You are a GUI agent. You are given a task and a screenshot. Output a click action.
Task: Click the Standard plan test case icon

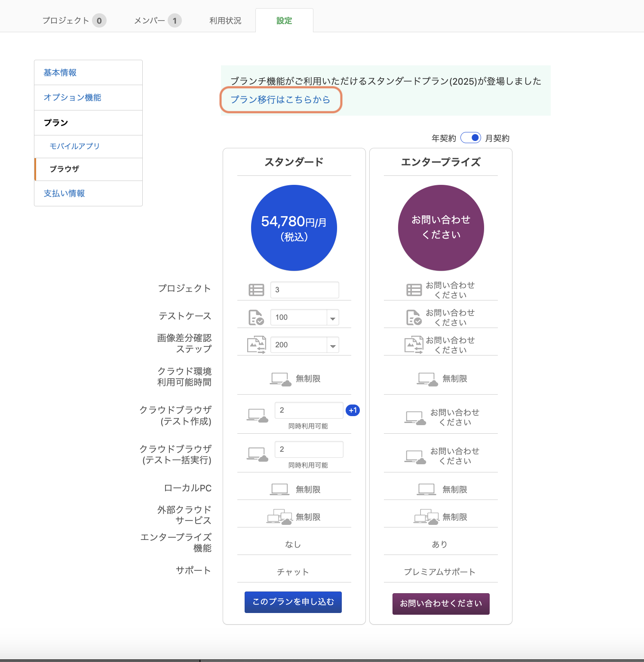point(257,318)
